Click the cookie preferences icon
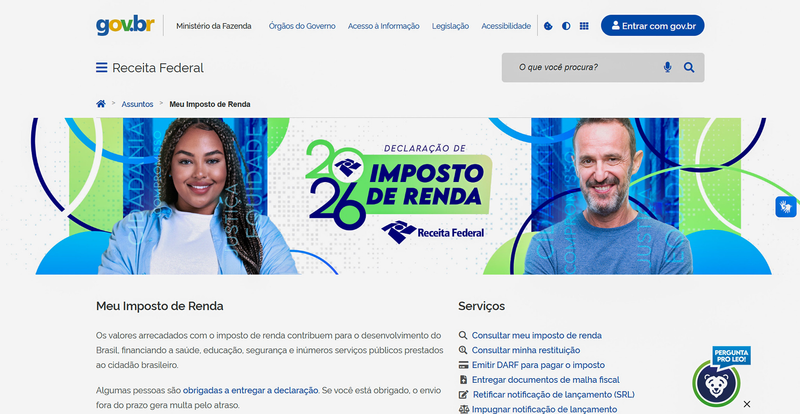Screen dimensions: 800x414 tap(548, 26)
